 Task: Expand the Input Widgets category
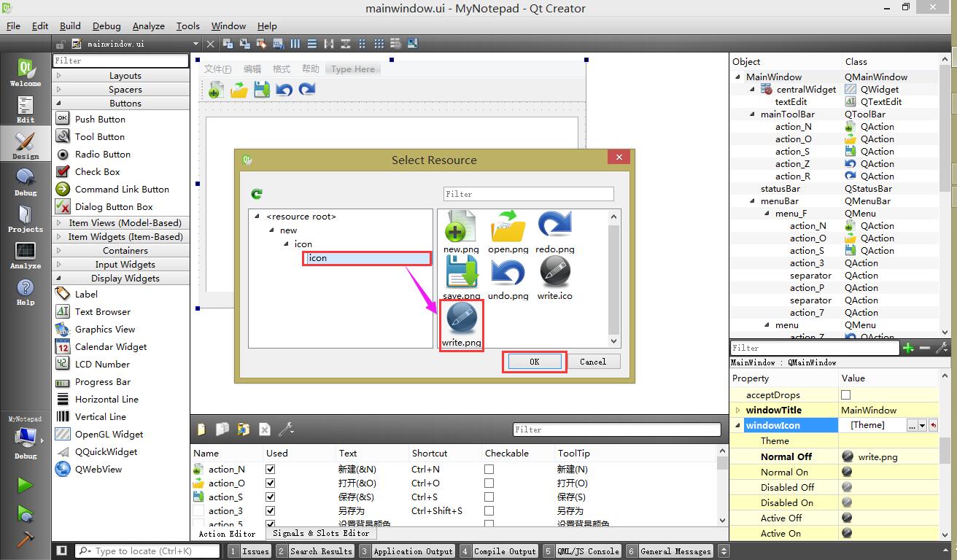121,265
